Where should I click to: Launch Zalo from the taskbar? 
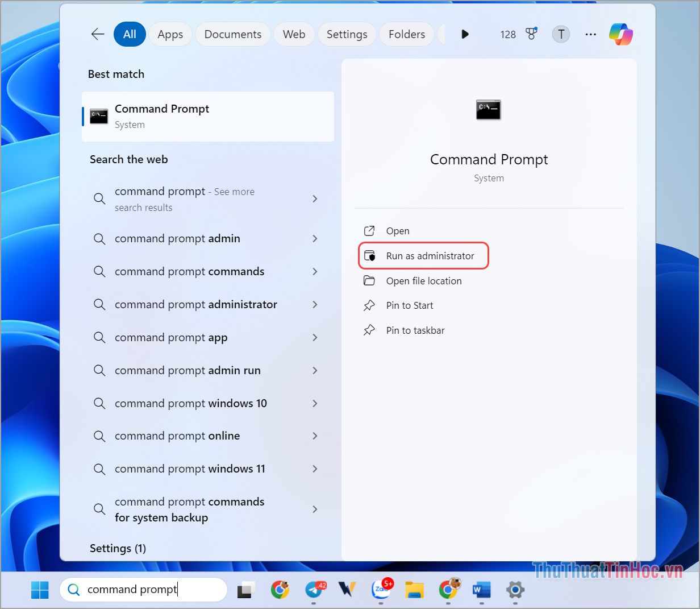(x=382, y=591)
